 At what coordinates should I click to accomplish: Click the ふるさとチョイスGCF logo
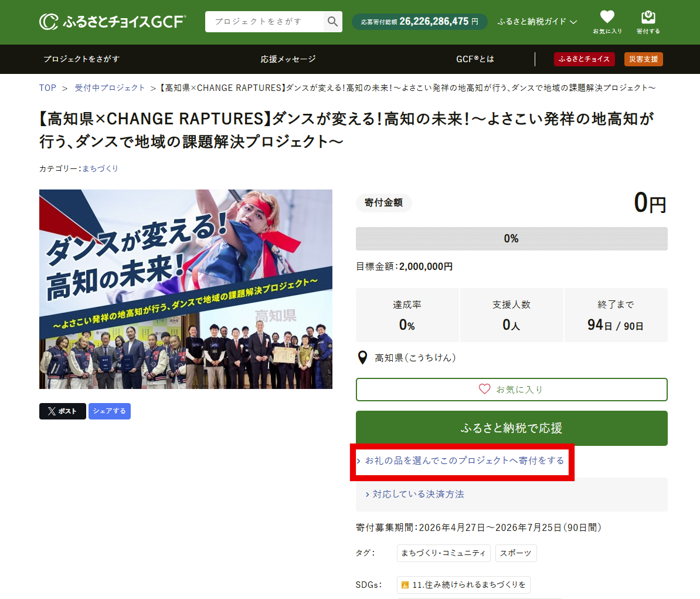click(x=113, y=22)
